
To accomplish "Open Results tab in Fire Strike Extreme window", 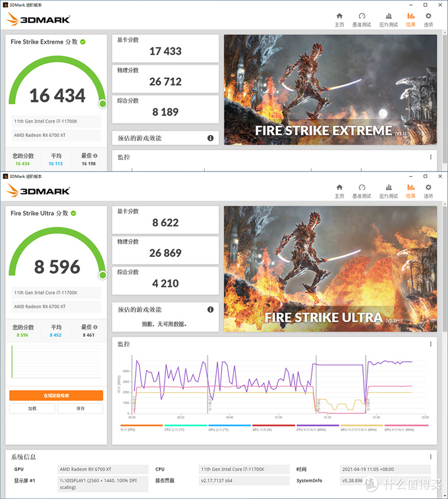I will click(410, 20).
